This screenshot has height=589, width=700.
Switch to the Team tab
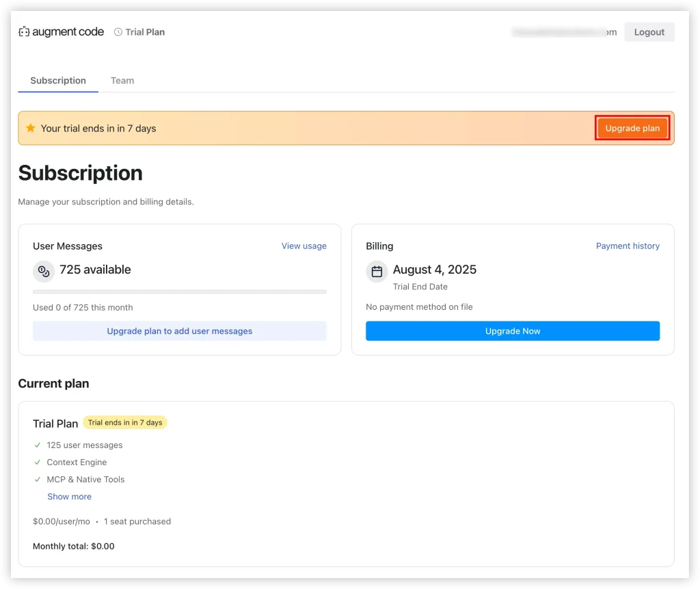point(122,81)
